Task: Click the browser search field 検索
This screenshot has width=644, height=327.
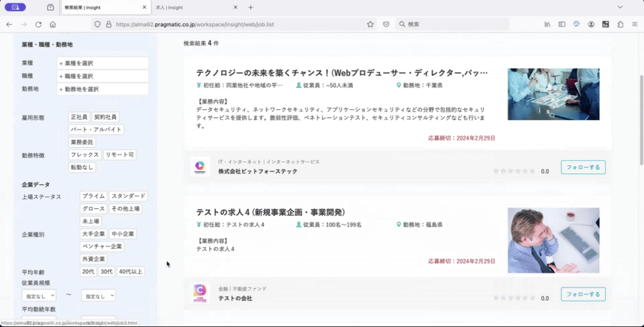Action: pyautogui.click(x=451, y=24)
